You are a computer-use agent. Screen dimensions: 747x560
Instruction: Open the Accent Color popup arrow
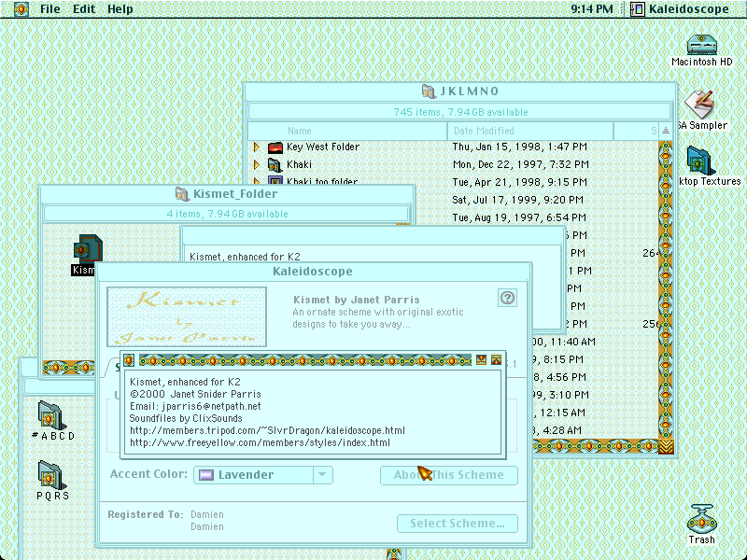(x=322, y=475)
